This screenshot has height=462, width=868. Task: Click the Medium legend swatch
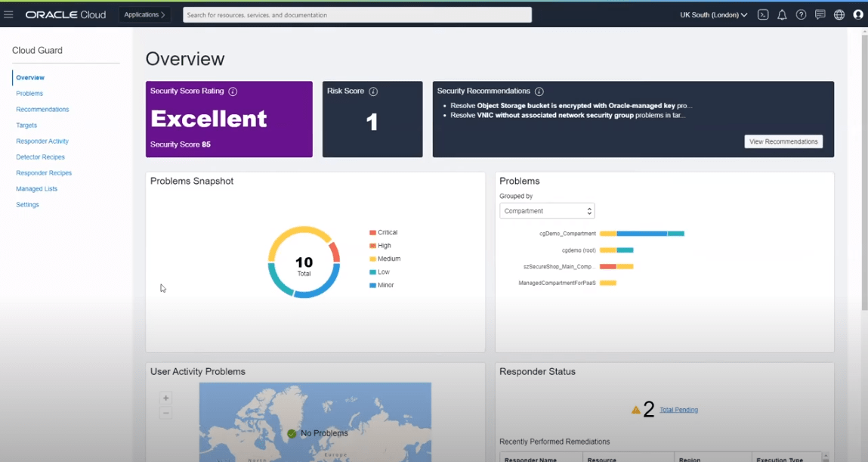coord(372,259)
